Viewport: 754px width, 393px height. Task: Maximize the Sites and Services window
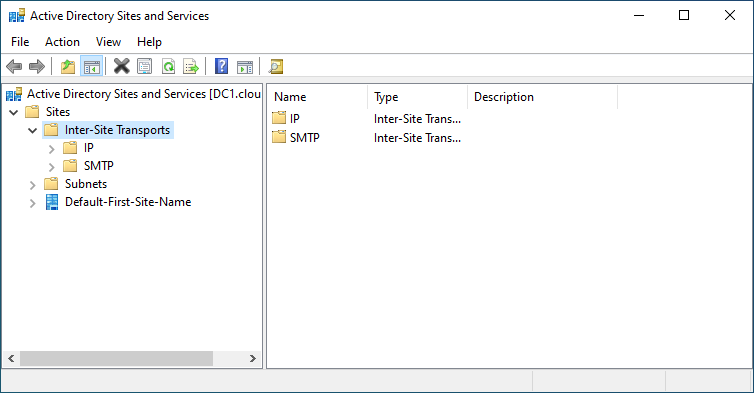(x=684, y=15)
